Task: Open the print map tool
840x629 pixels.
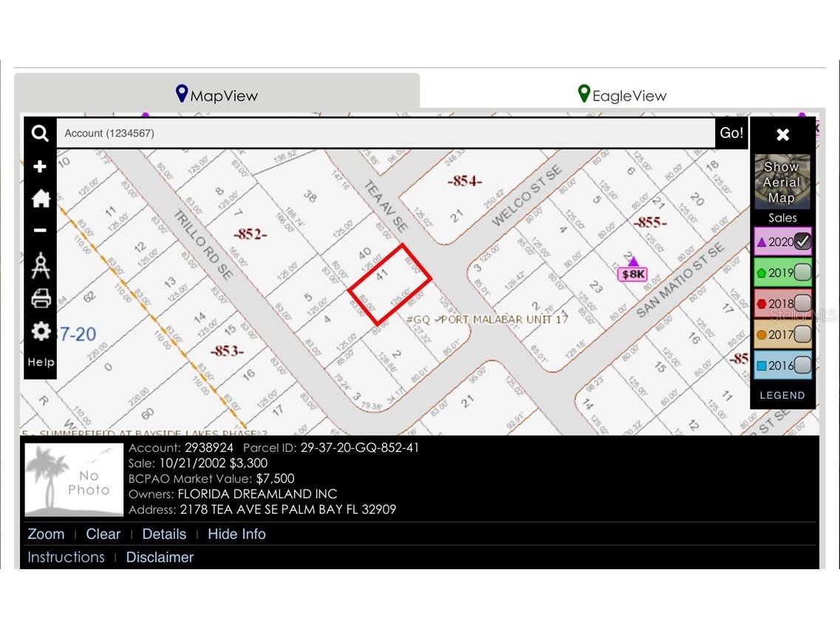Action: 40,298
